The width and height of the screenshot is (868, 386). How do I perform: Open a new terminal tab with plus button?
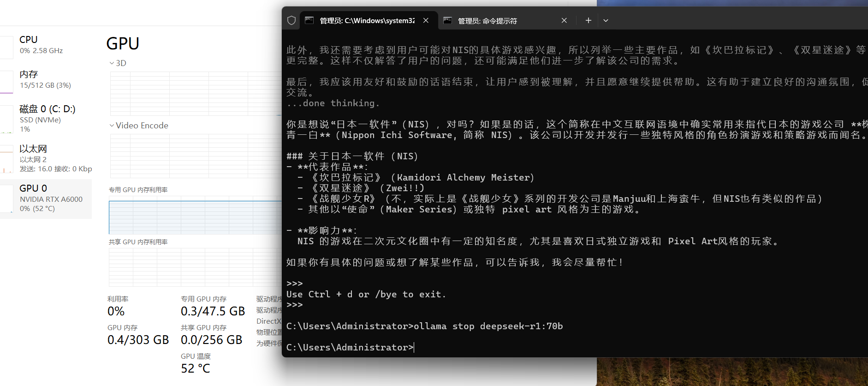coord(588,20)
